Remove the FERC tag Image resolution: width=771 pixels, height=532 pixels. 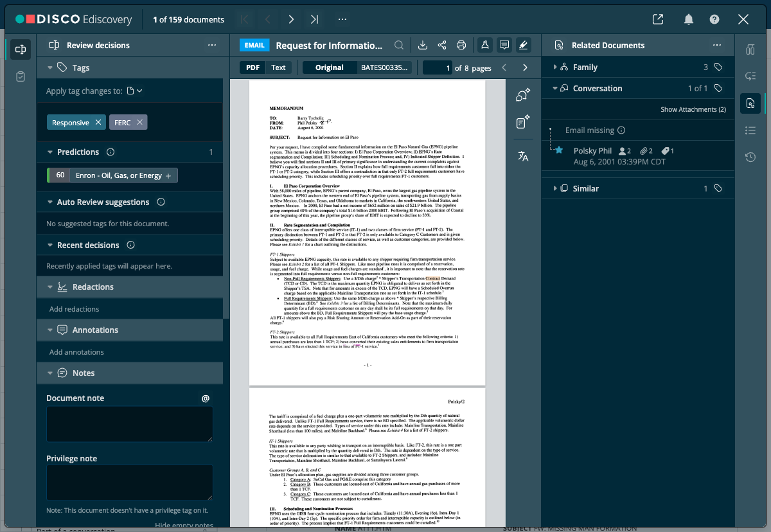(x=140, y=122)
